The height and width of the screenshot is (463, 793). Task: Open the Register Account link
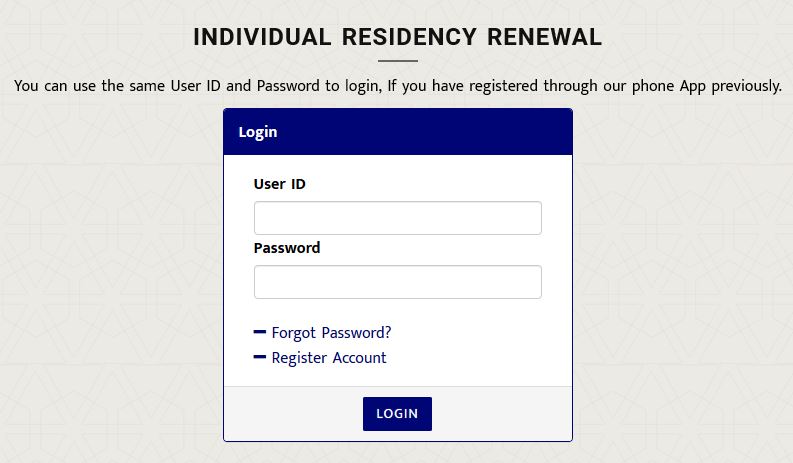coord(329,358)
